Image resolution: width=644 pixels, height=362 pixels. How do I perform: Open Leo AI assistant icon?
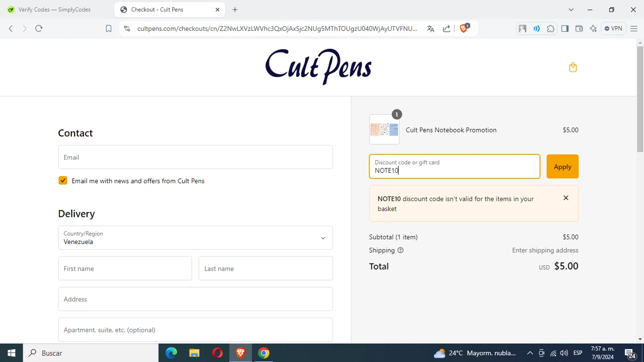coord(593,28)
